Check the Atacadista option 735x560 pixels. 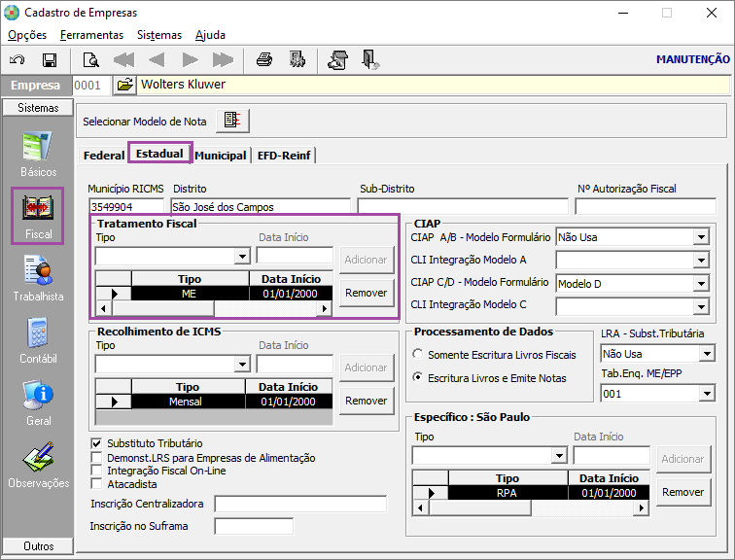point(96,483)
